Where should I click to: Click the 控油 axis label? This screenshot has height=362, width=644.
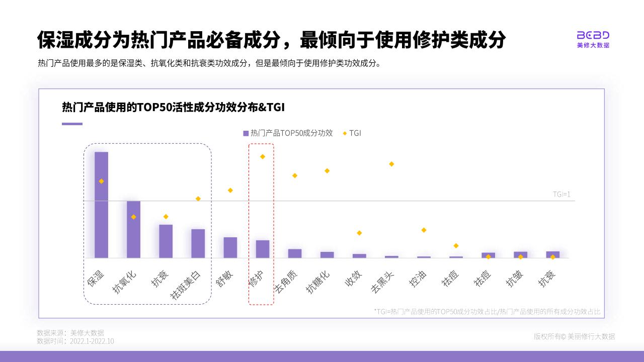pos(417,278)
